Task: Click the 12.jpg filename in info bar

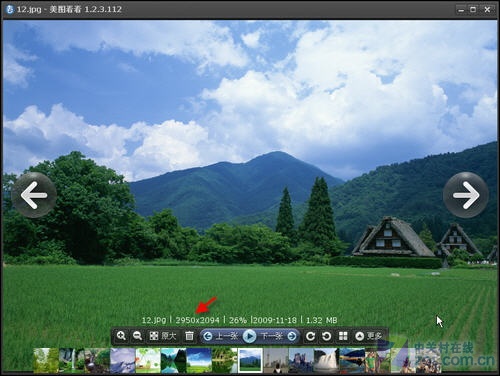Action: 154,320
